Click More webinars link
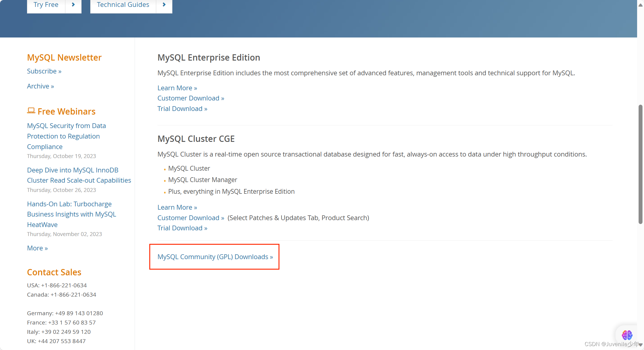Image resolution: width=644 pixels, height=350 pixels. [x=37, y=248]
